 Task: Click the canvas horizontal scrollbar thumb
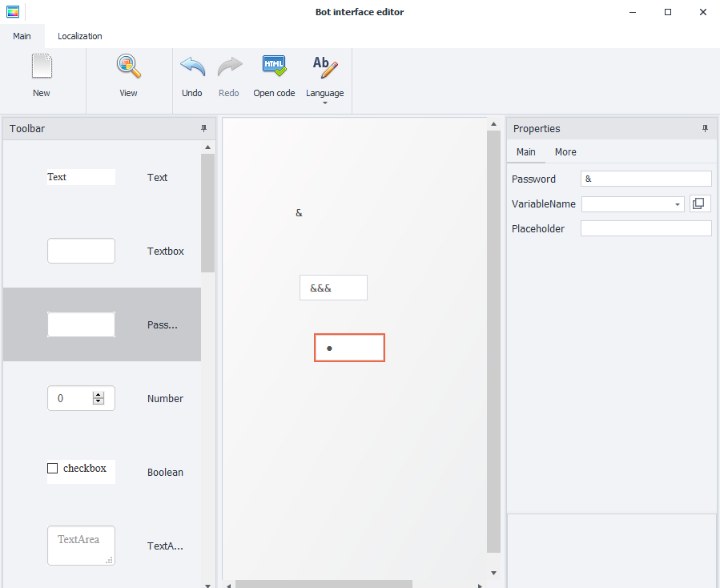324,584
